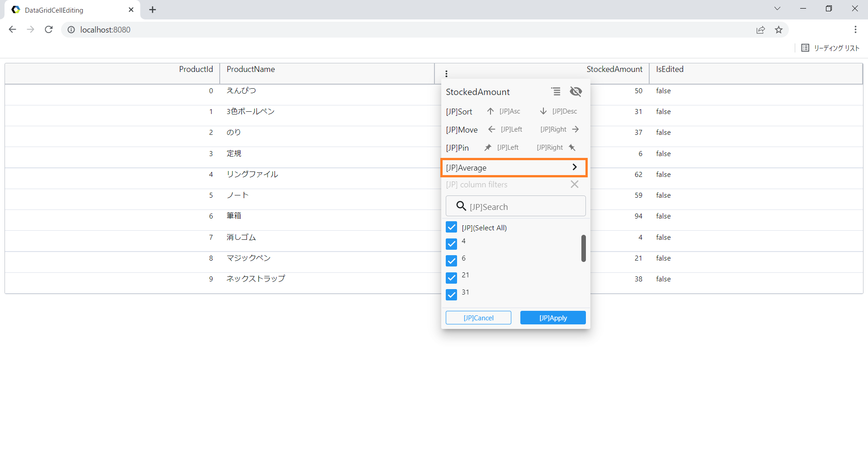Image resolution: width=868 pixels, height=466 pixels.
Task: Go back in browser history
Action: pos(13,30)
